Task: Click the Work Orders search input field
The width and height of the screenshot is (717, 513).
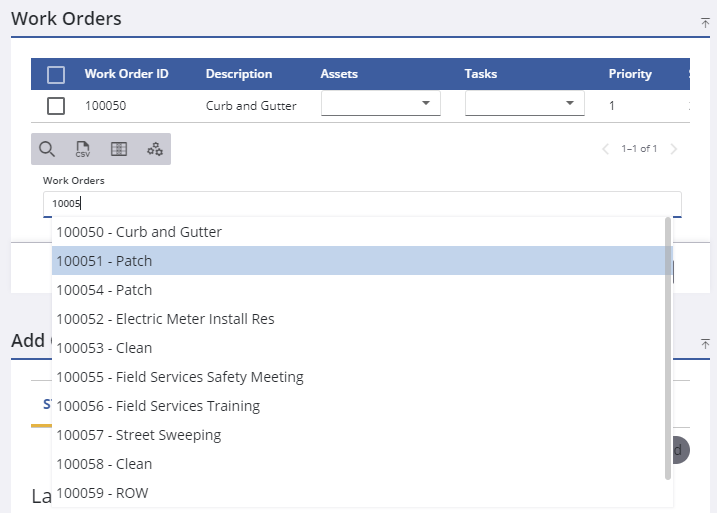Action: click(x=360, y=203)
